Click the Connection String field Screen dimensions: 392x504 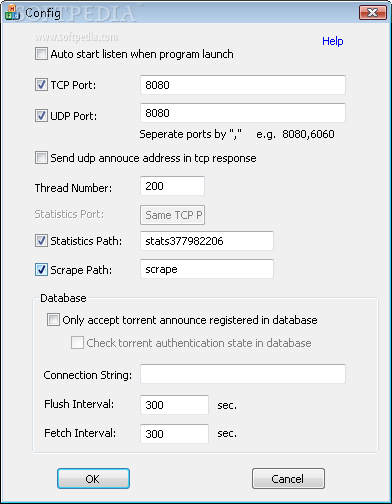coord(243,374)
